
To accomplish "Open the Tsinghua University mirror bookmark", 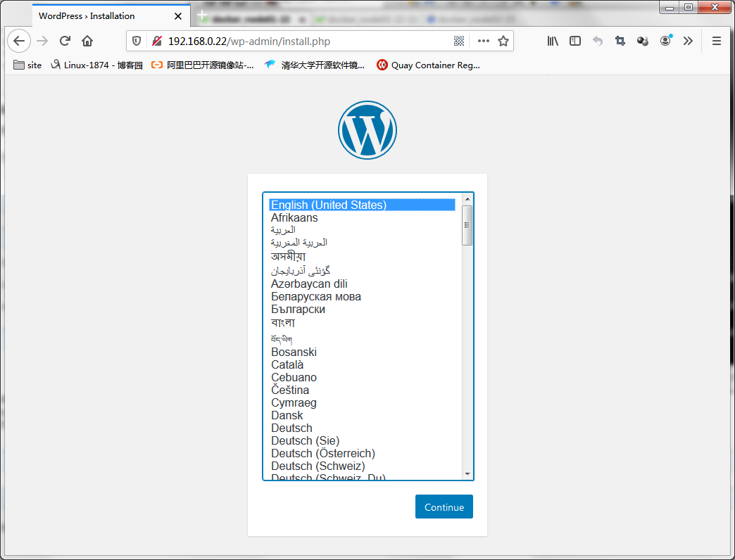I will (x=315, y=65).
